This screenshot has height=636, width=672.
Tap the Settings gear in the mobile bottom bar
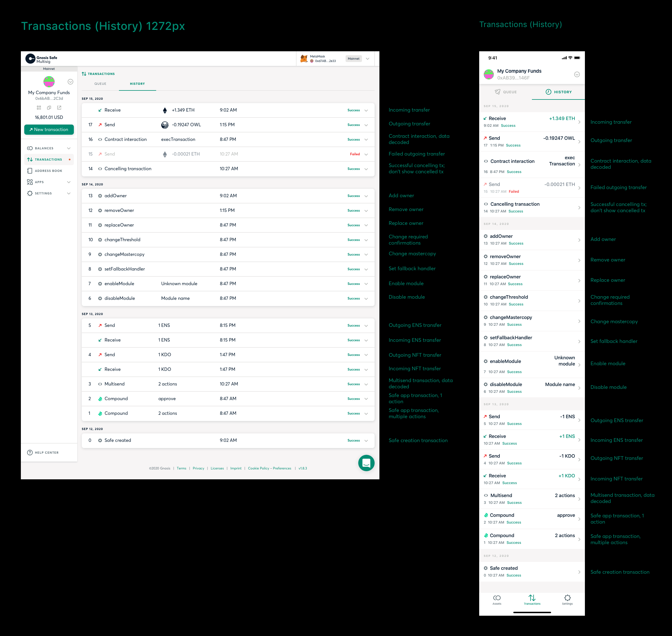567,598
